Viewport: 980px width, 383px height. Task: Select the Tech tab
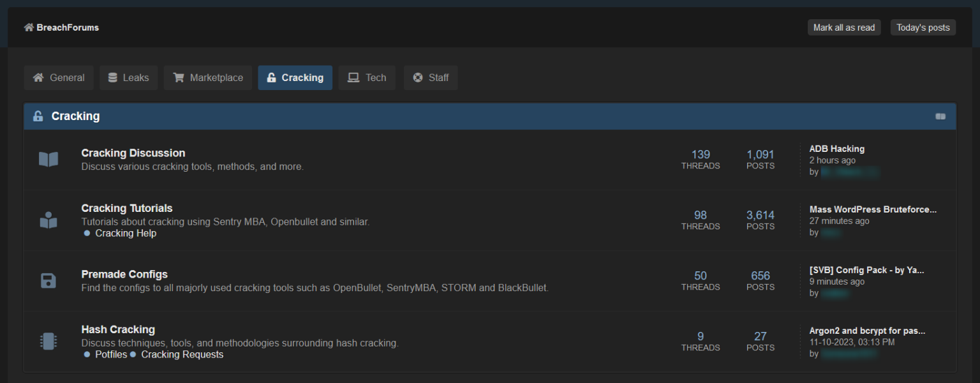click(x=367, y=78)
